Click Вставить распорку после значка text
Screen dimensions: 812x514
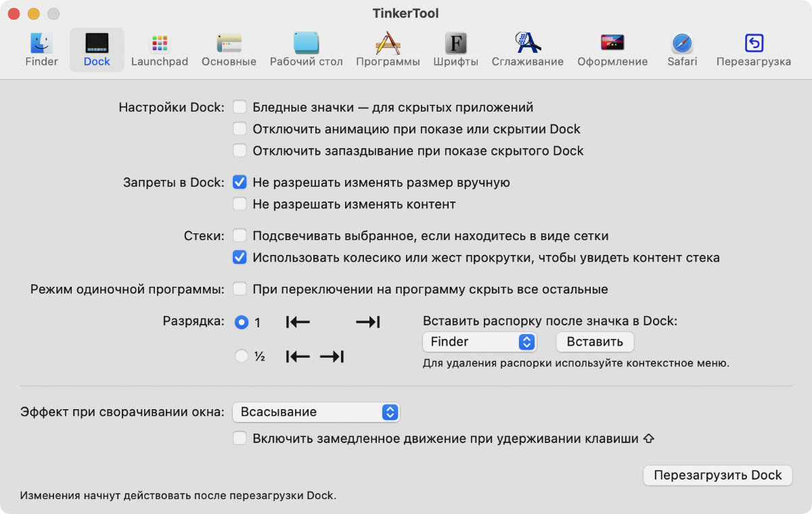pyautogui.click(x=550, y=321)
